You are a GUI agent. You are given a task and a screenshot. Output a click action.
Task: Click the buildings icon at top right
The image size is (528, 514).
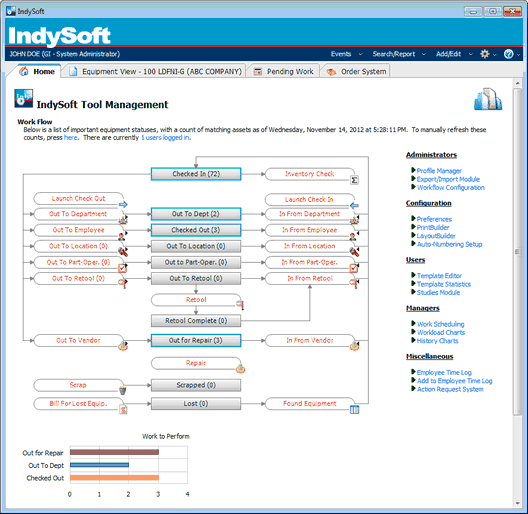pos(488,99)
